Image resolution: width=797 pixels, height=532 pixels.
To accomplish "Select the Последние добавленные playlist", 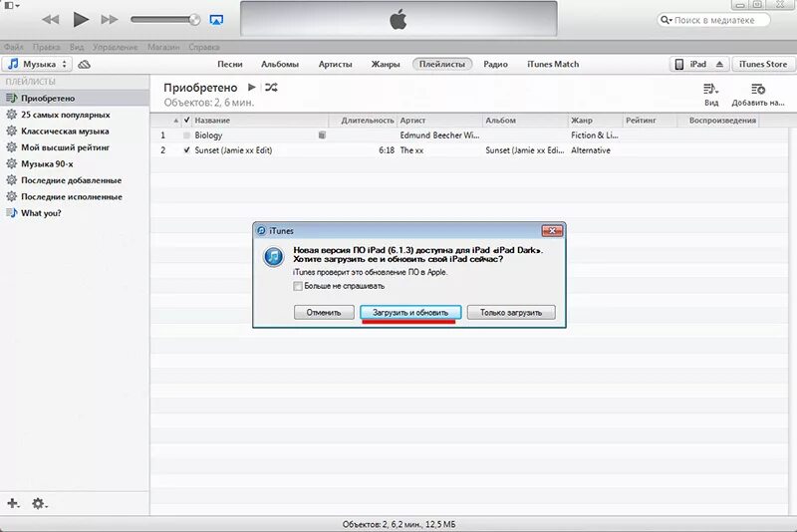I will click(75, 180).
